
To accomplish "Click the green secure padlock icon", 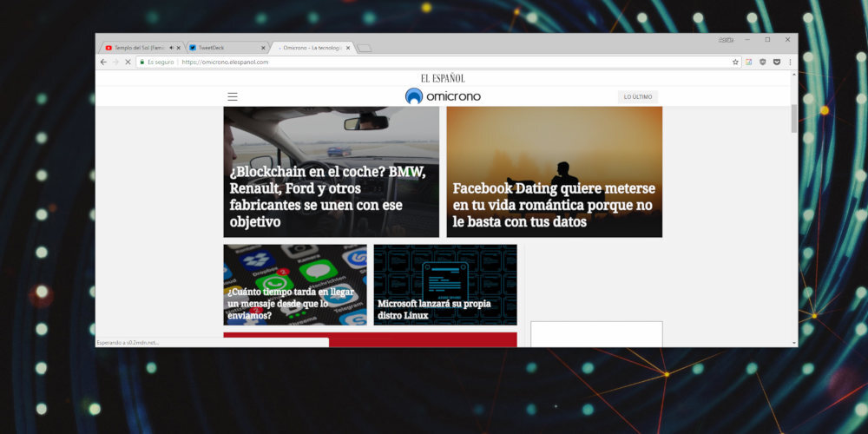I will coord(142,62).
